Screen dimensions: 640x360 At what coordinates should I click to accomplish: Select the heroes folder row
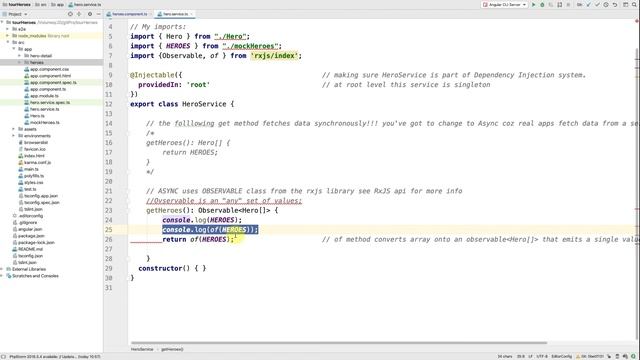[51, 62]
